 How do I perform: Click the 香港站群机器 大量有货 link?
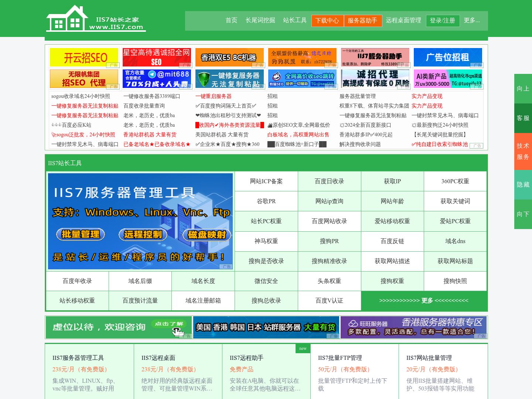pyautogui.click(x=150, y=134)
